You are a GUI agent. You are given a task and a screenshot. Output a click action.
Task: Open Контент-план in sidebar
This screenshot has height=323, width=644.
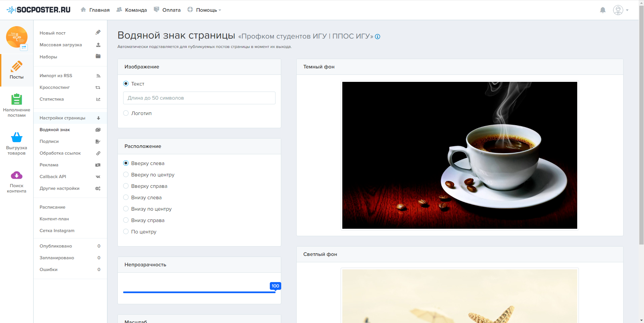[54, 219]
